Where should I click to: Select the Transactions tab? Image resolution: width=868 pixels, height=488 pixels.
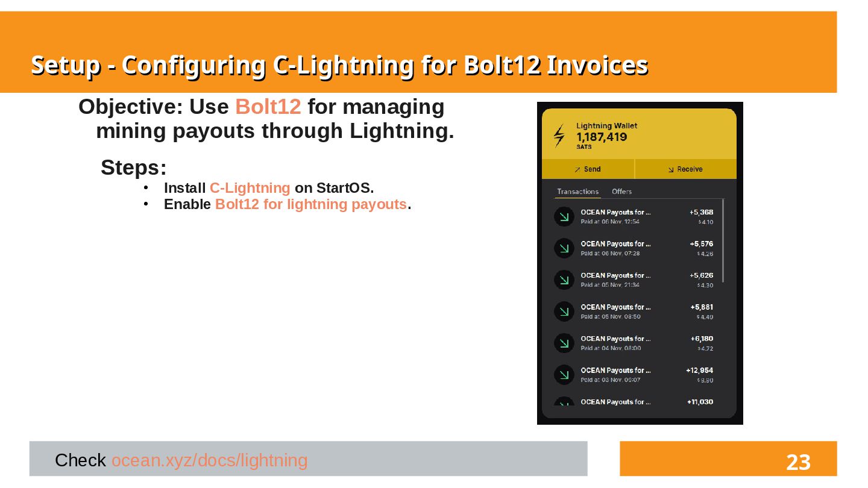(x=577, y=192)
